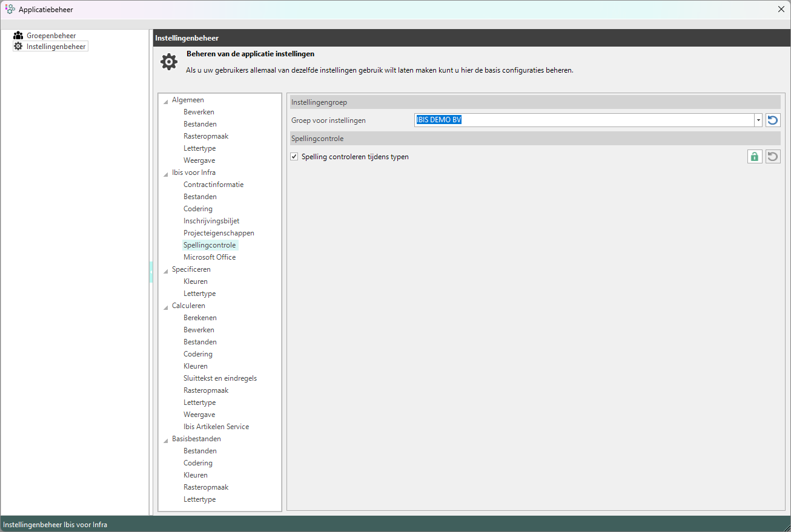Click the panel splitter handle on left edge

151,272
